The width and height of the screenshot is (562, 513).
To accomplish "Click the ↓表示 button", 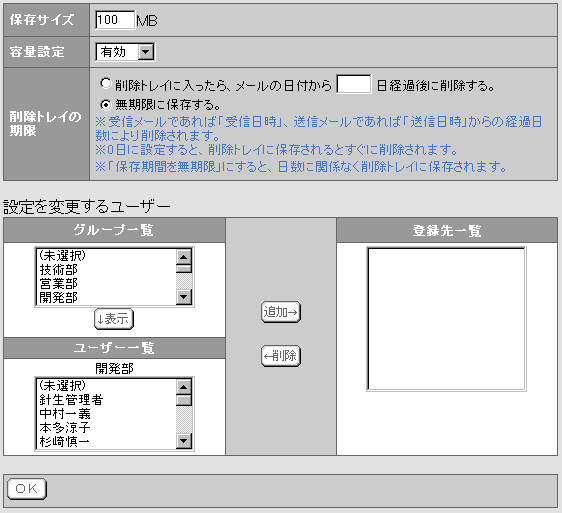I will [x=114, y=319].
